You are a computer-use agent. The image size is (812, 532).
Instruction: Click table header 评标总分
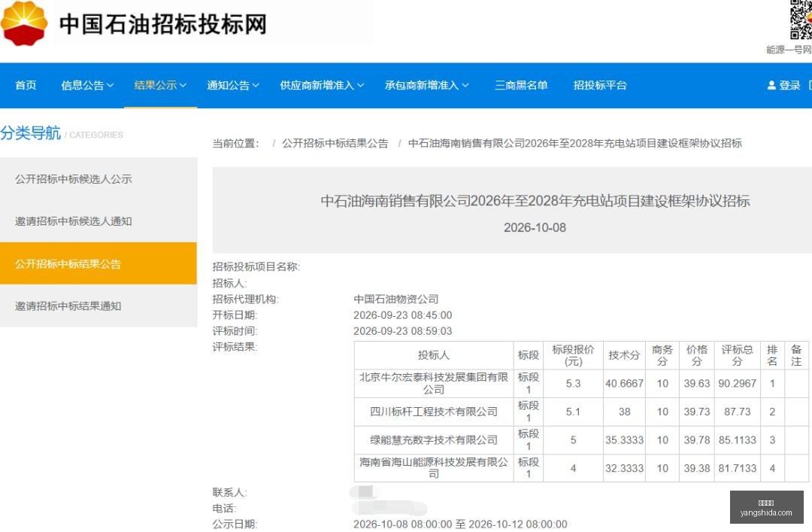click(x=737, y=355)
